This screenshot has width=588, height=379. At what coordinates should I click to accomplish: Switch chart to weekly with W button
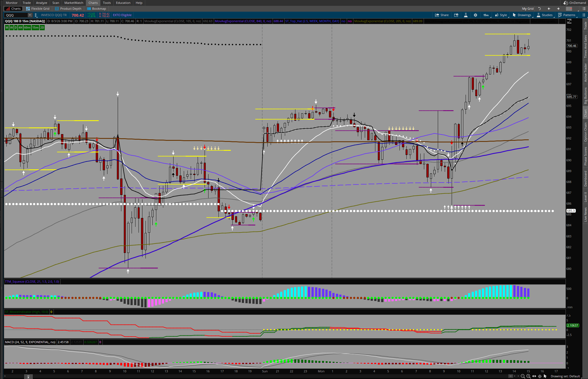point(11,27)
